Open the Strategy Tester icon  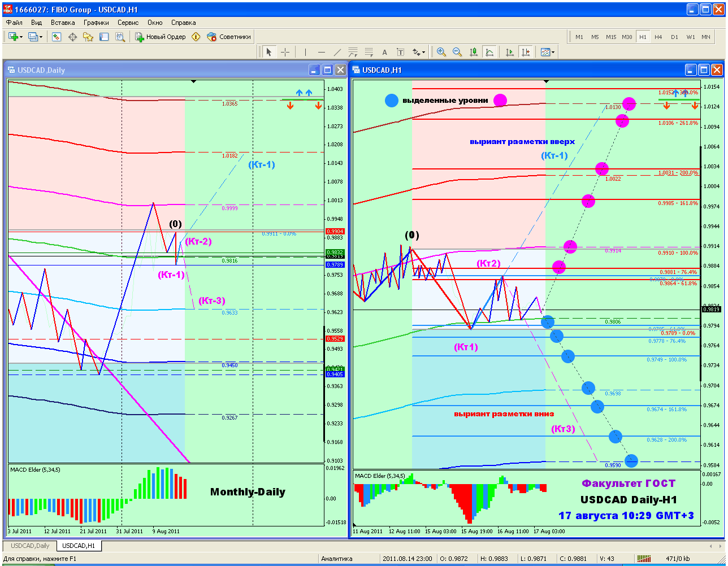pyautogui.click(x=120, y=37)
